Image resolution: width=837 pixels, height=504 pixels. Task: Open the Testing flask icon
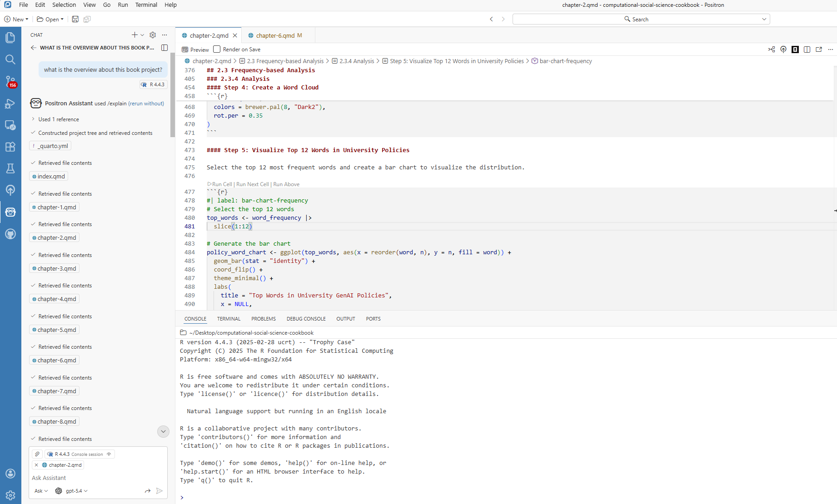(x=10, y=168)
